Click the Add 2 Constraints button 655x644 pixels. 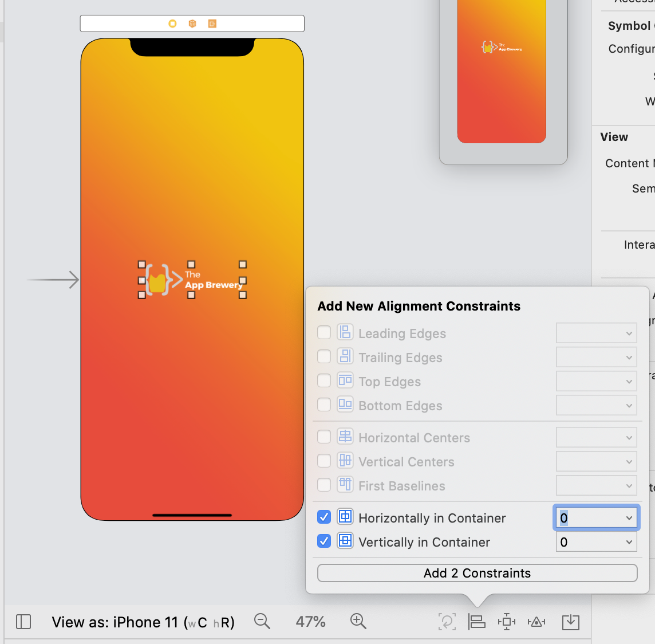pos(477,573)
